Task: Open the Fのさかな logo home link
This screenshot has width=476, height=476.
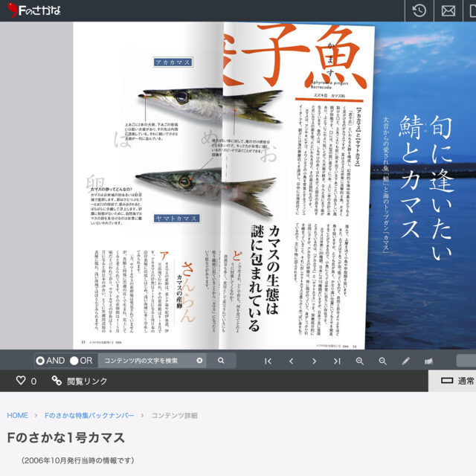Action: coord(34,10)
